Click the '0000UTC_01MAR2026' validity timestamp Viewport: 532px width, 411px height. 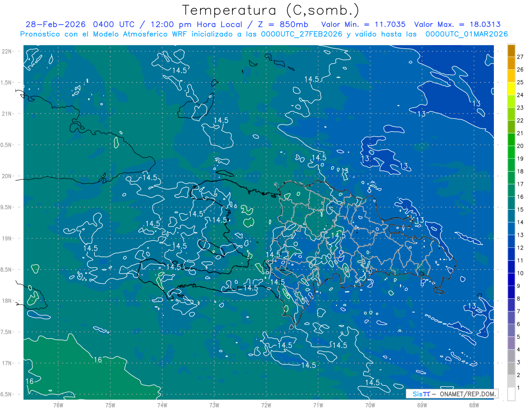coord(466,34)
